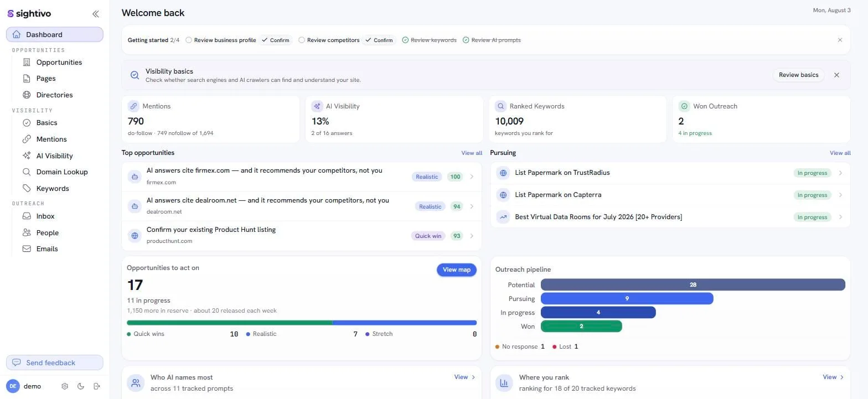Tick the Review competitors circle
868x399 pixels.
coord(302,40)
